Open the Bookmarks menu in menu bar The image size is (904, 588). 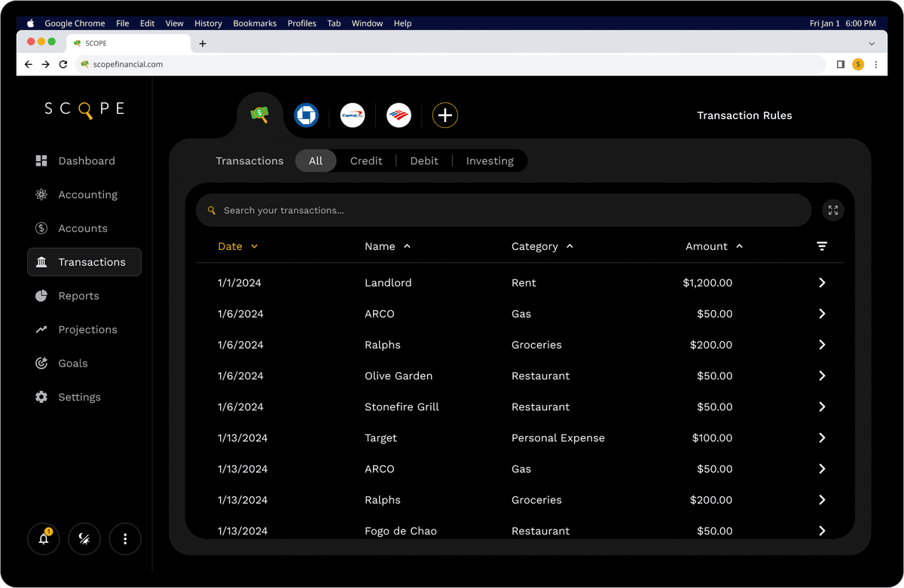coord(255,23)
